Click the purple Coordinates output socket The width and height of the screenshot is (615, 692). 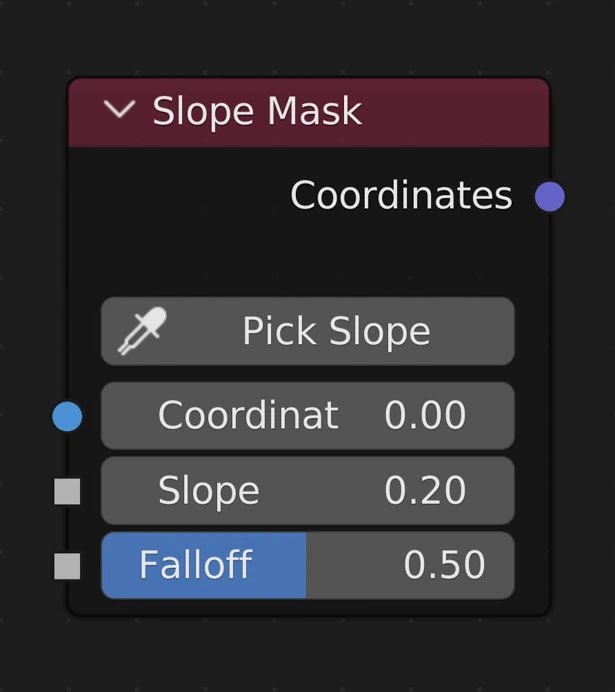549,196
